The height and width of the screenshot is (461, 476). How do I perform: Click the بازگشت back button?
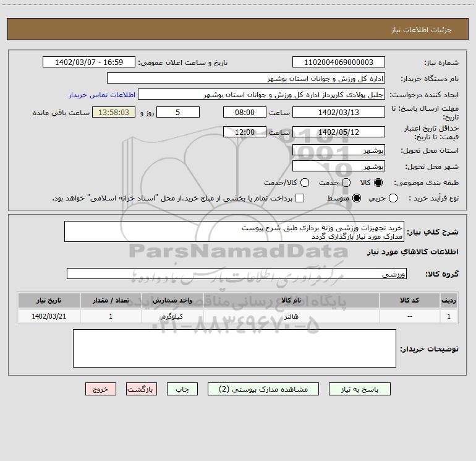click(x=142, y=389)
